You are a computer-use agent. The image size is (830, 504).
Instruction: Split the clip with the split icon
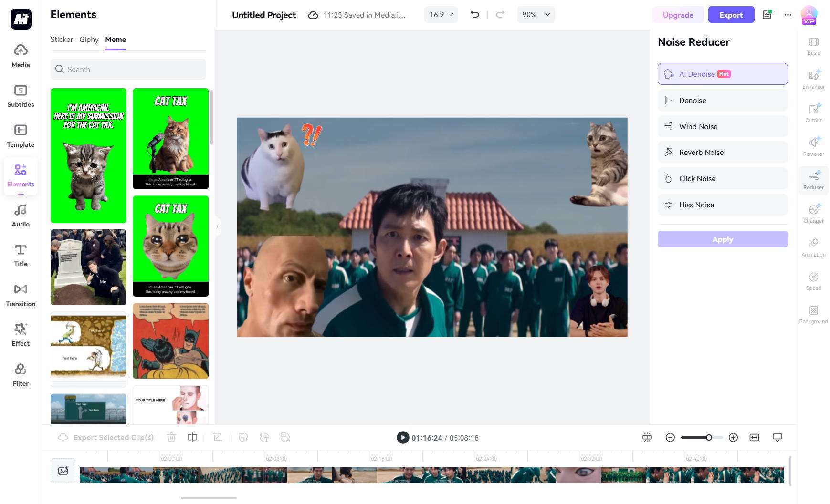(x=192, y=437)
